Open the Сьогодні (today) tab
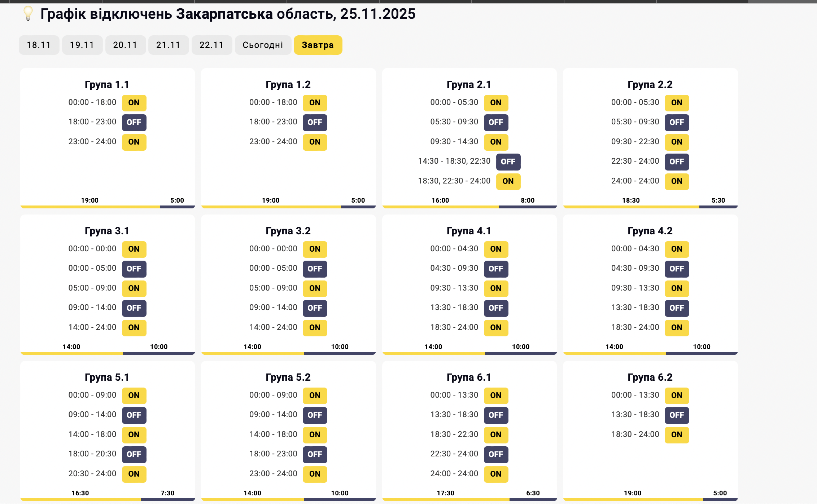Viewport: 817px width, 504px height. click(x=263, y=45)
